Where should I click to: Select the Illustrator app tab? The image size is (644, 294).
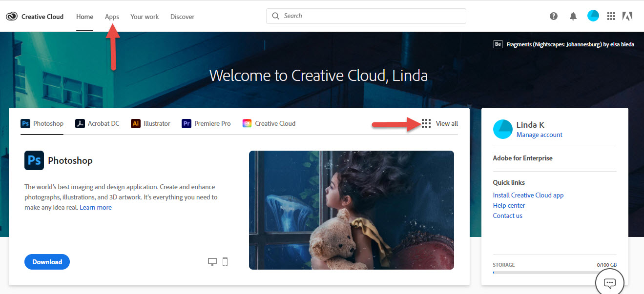150,123
